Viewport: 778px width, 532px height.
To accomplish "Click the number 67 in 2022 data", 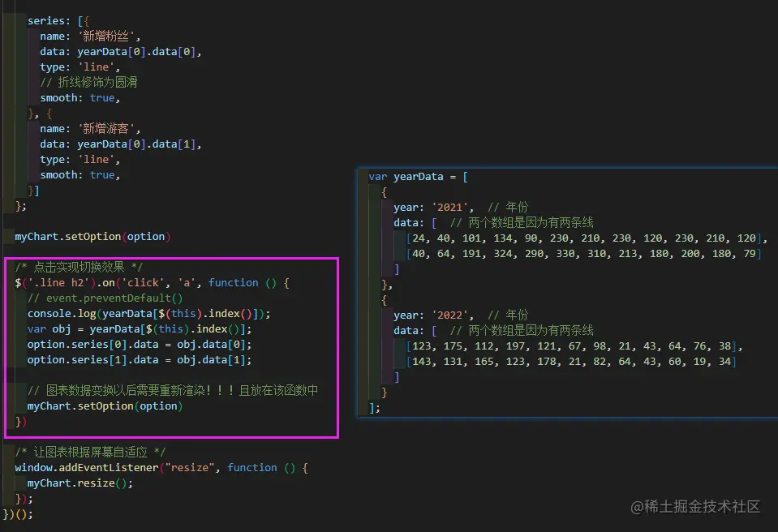I will coord(574,346).
